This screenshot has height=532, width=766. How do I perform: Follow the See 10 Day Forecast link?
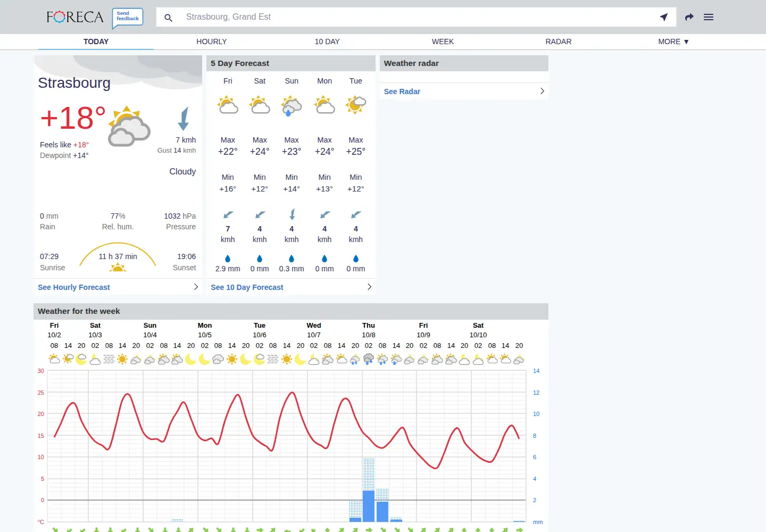coord(247,287)
